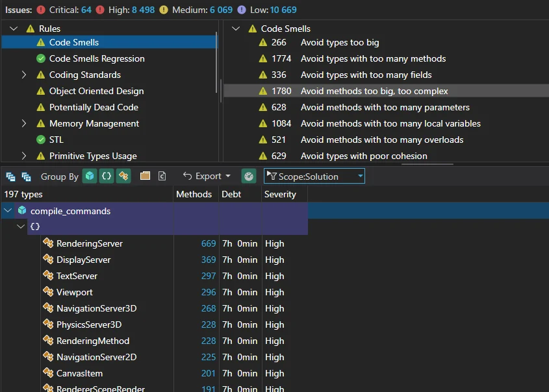Collapse the Code Smells rules list
This screenshot has height=392, width=549.
pos(236,29)
